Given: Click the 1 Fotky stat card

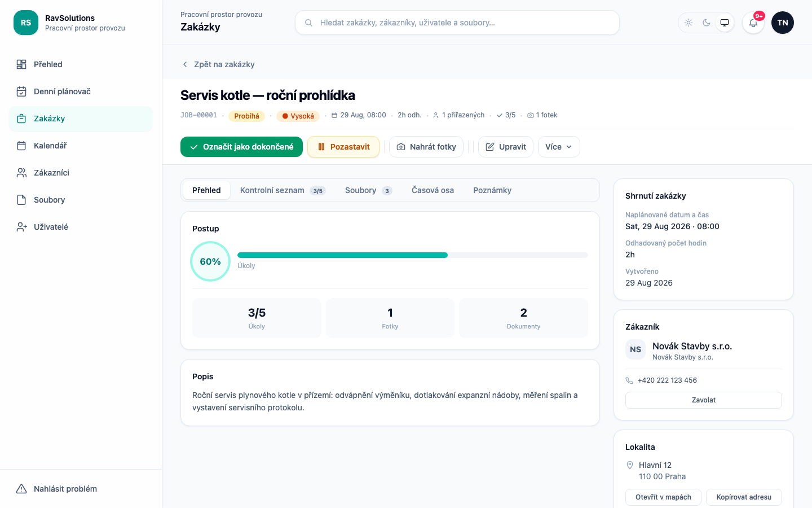Looking at the screenshot, I should (390, 318).
